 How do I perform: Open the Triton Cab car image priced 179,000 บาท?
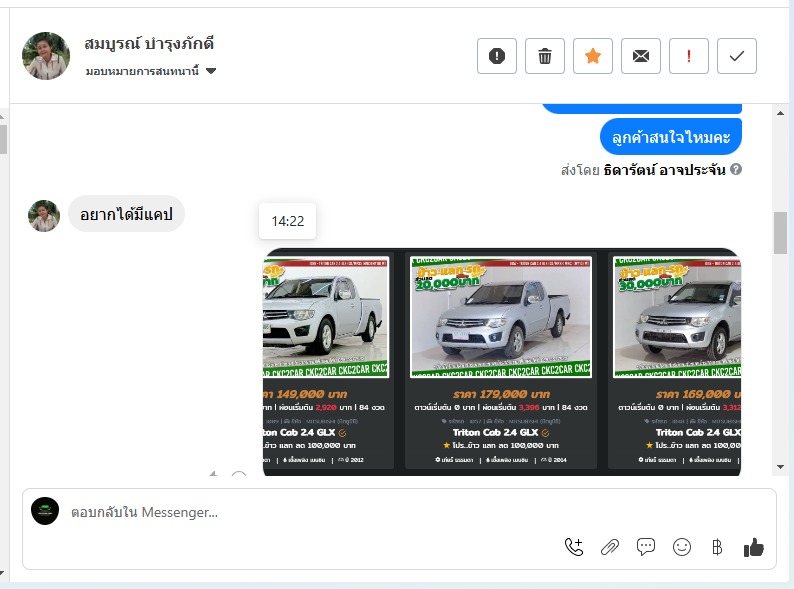[501, 317]
